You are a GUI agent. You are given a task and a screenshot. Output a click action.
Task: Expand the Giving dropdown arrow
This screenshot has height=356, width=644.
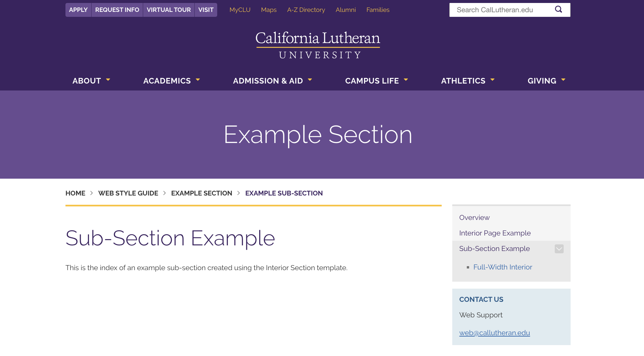pyautogui.click(x=563, y=80)
